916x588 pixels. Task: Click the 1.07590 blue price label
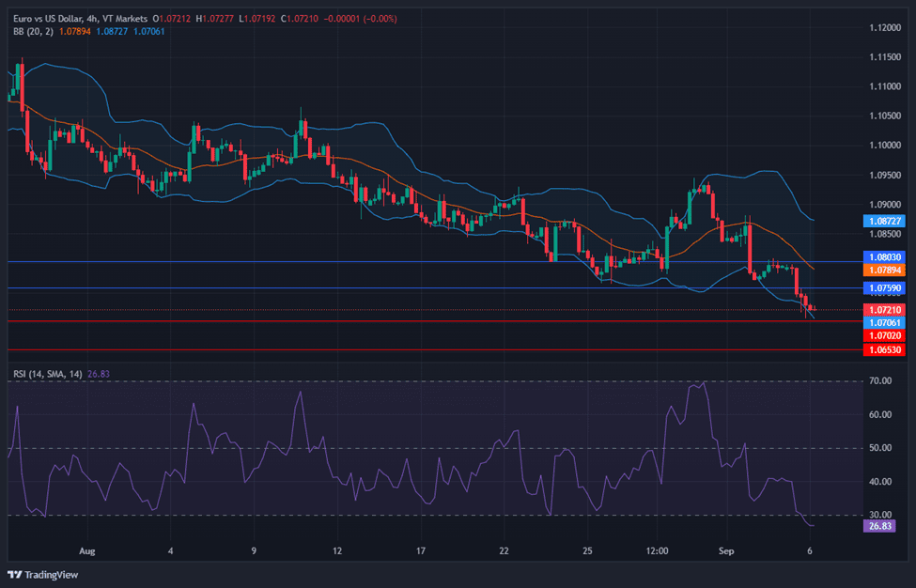coord(883,287)
